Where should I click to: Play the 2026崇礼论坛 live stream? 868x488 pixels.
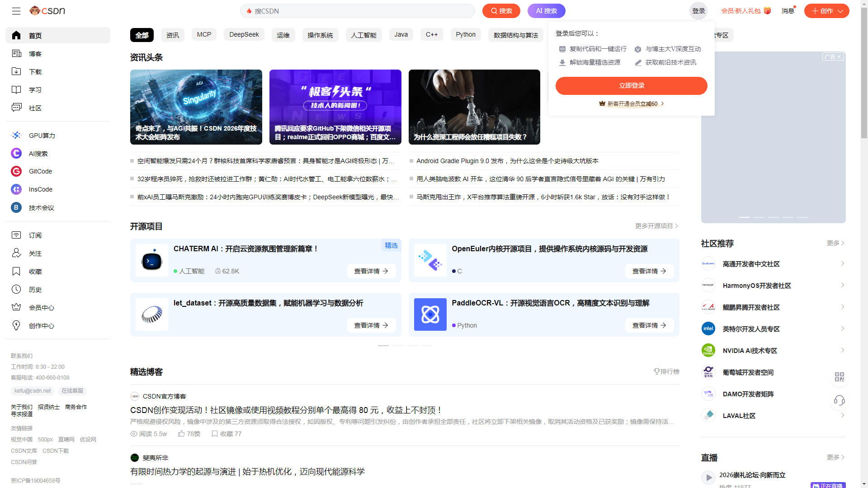708,477
